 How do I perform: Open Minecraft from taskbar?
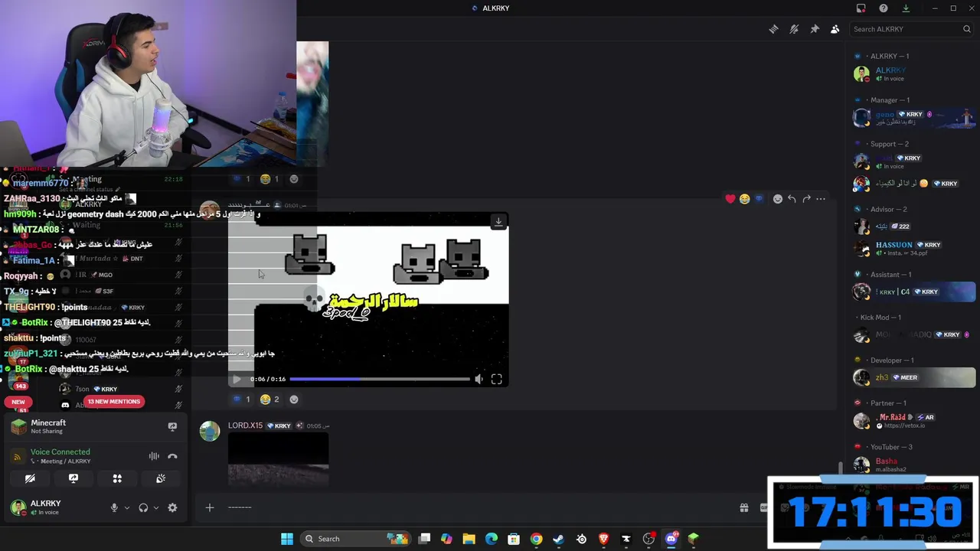point(693,539)
